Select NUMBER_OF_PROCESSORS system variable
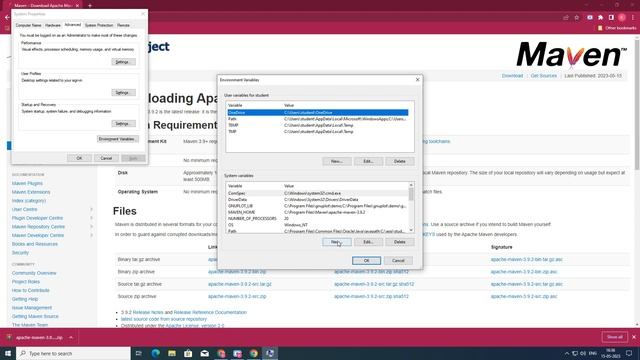The height and width of the screenshot is (360, 640). pos(317,218)
